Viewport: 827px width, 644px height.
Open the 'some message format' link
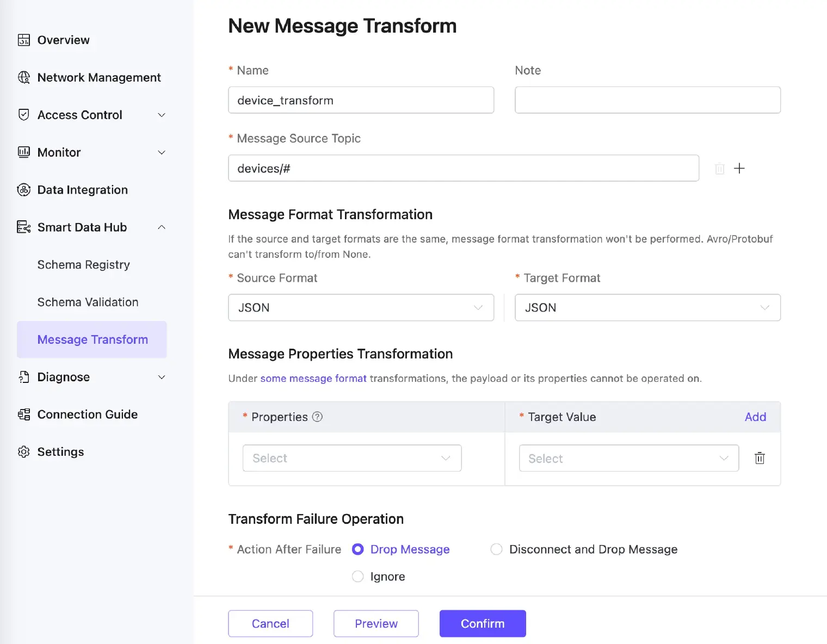point(313,379)
